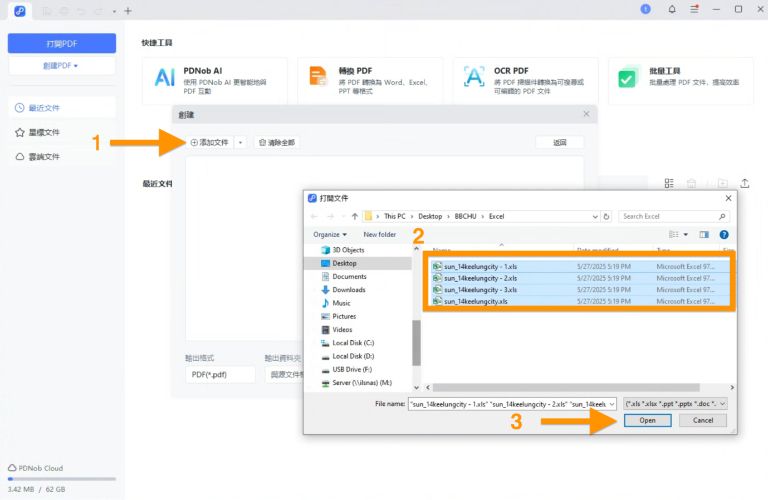The width and height of the screenshot is (768, 500).
Task: Click the 打開PDF button
Action: pyautogui.click(x=62, y=44)
